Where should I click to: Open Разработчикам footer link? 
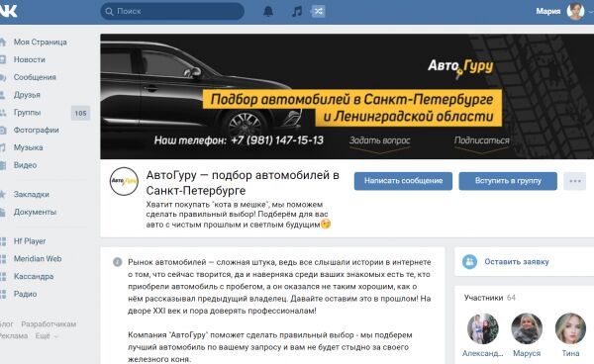click(x=49, y=323)
